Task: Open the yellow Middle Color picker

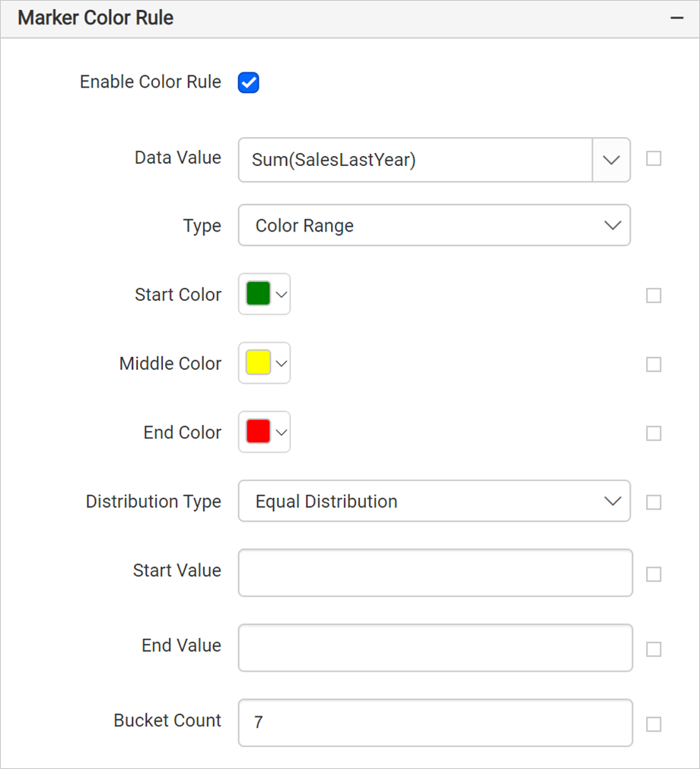Action: pyautogui.click(x=265, y=363)
